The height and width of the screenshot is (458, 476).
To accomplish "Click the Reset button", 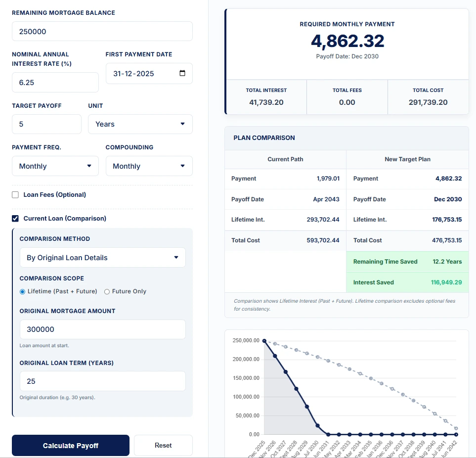I will click(x=163, y=445).
